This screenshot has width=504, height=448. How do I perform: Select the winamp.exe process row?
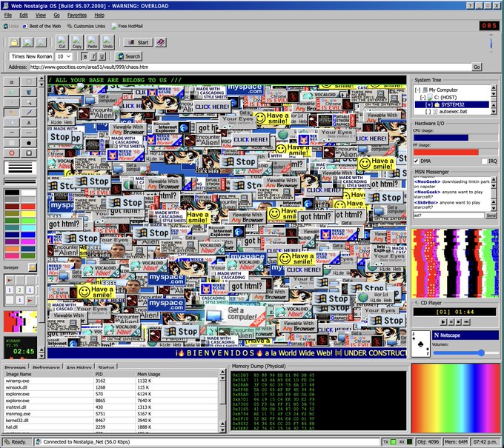click(111, 381)
